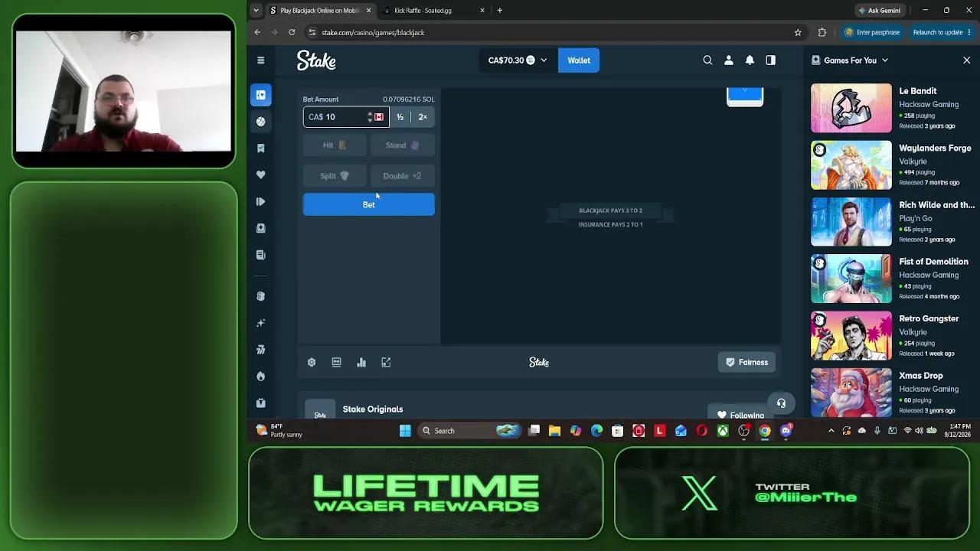Open the Slots 777 icon in sidebar
Viewport: 980px width, 551px height.
point(260,350)
